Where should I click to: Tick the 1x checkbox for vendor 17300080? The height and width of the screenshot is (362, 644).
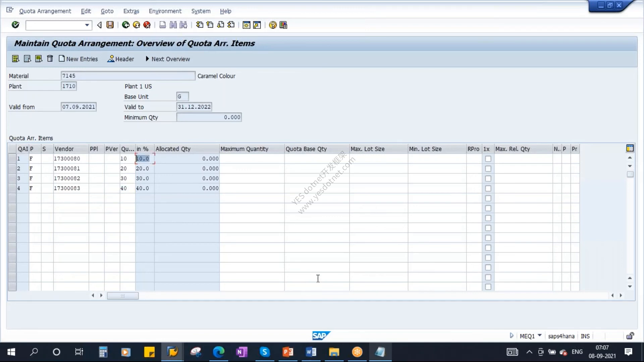[488, 159]
